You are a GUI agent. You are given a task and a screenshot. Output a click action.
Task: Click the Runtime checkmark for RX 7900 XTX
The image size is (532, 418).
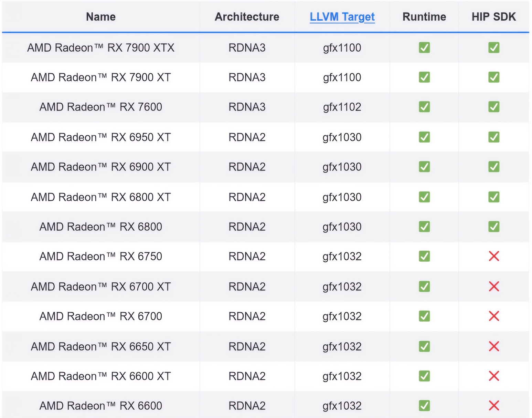[x=424, y=48]
